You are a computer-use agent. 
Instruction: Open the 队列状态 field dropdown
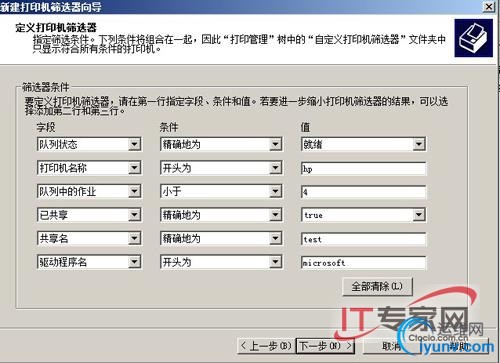[134, 144]
